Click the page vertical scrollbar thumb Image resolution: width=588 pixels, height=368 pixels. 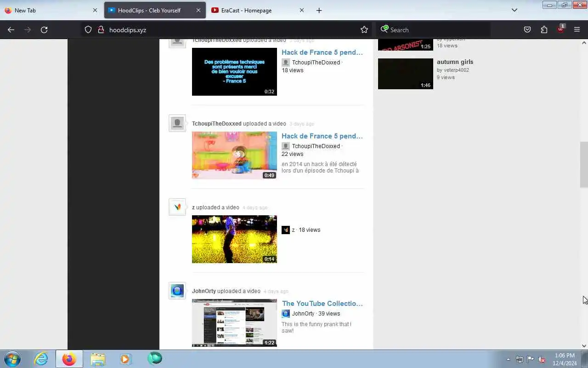click(584, 165)
